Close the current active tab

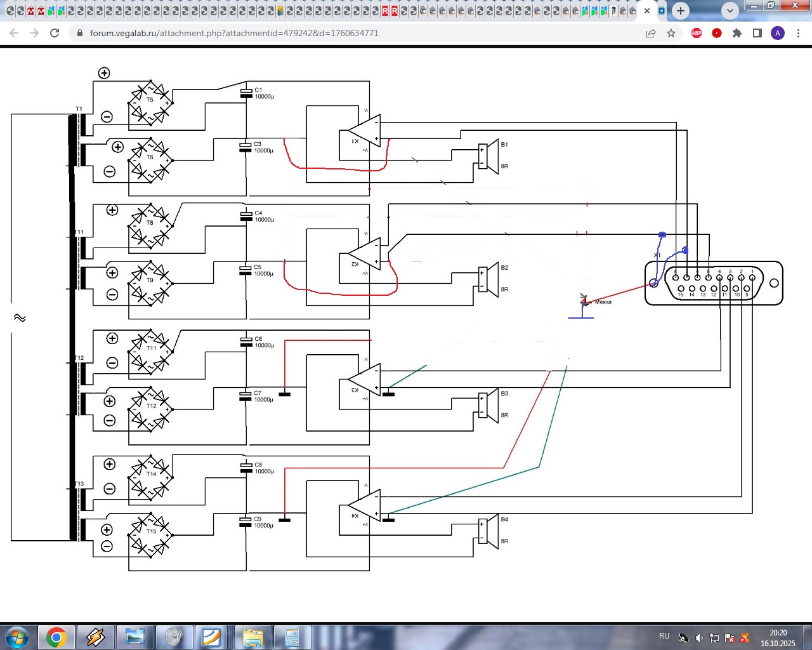tap(647, 11)
